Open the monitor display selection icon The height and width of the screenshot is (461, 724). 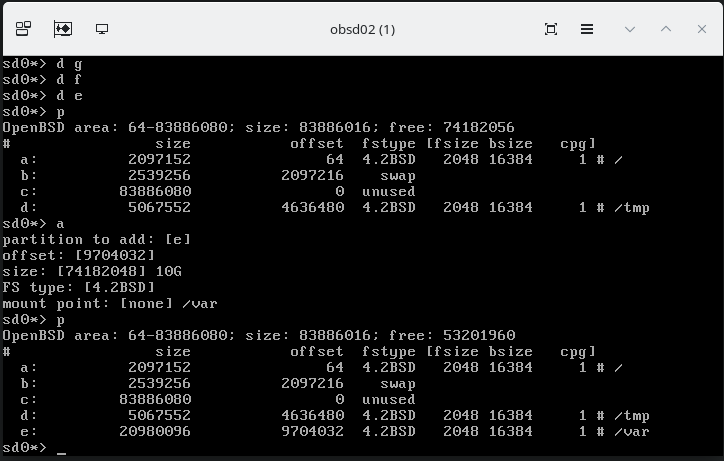102,29
